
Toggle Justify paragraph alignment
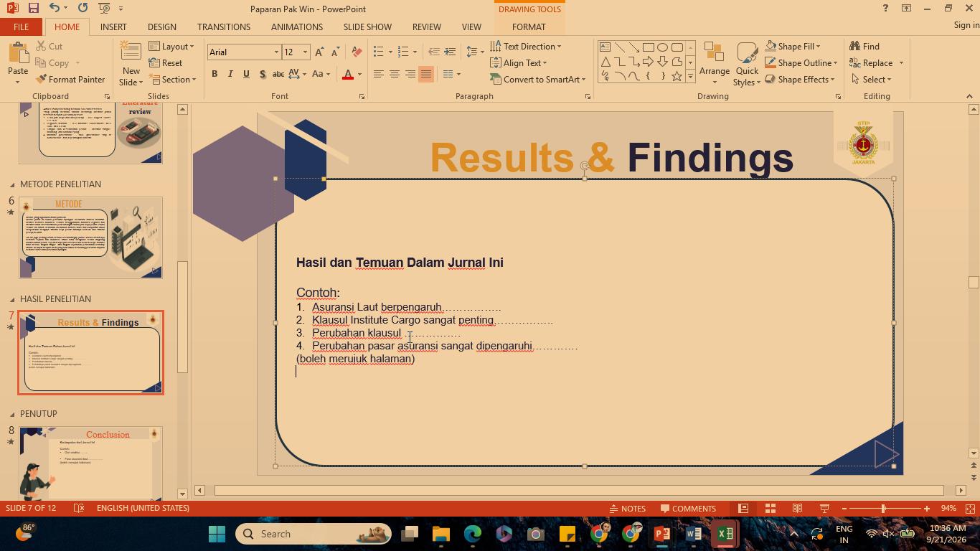coord(426,74)
